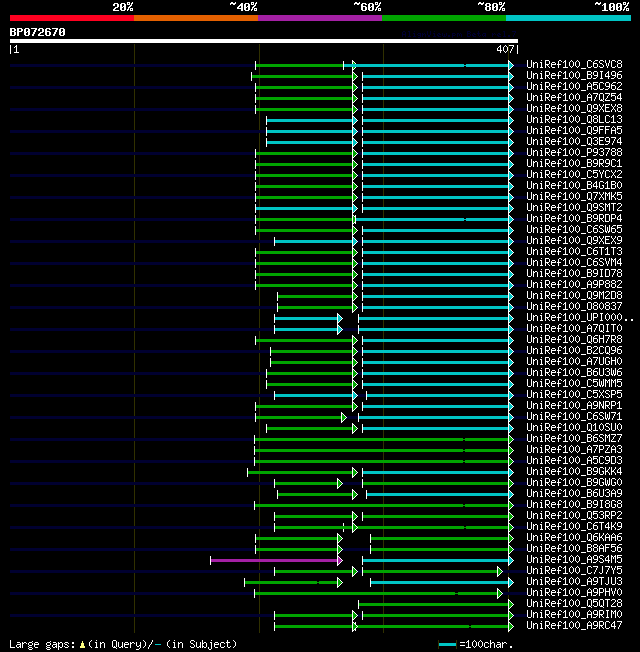
Task: Open the UniRef100_C5YCX2 entry
Action: 574,174
